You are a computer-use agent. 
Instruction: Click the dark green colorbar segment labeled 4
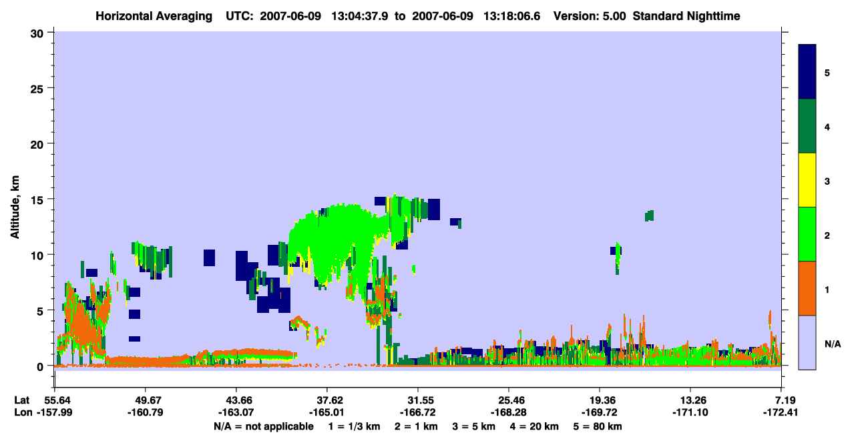pos(807,126)
